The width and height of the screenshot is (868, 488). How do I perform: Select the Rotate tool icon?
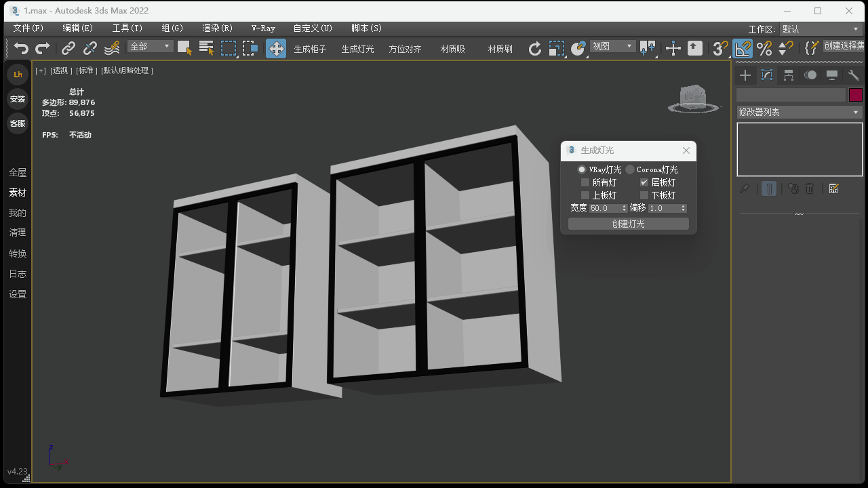coord(535,48)
